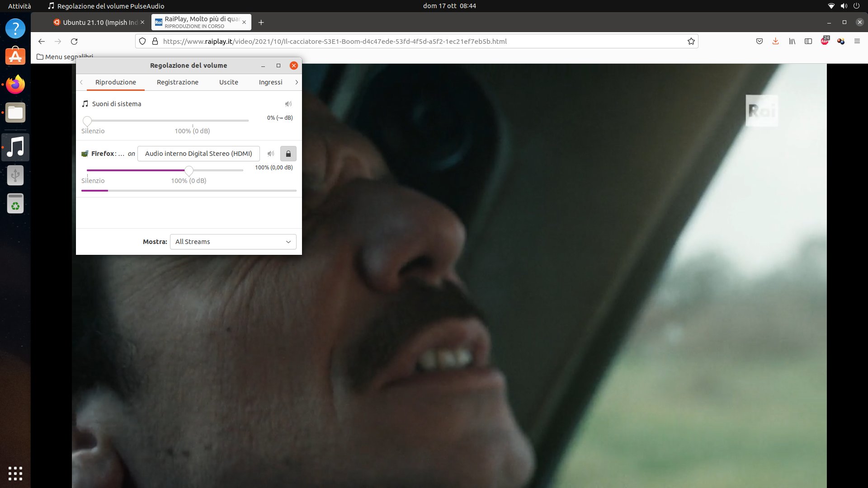Open Help from the Ubuntu dock

(15, 28)
